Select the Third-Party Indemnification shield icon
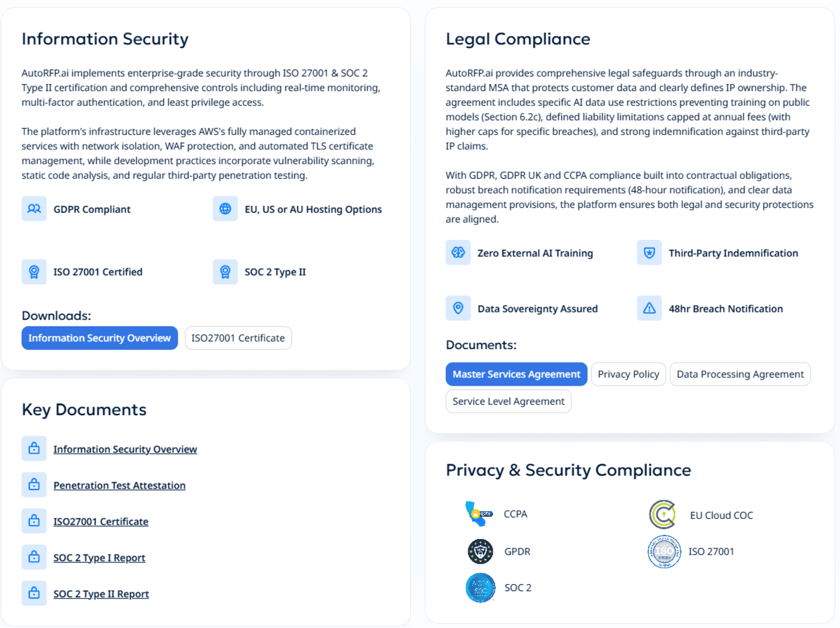 pyautogui.click(x=649, y=253)
